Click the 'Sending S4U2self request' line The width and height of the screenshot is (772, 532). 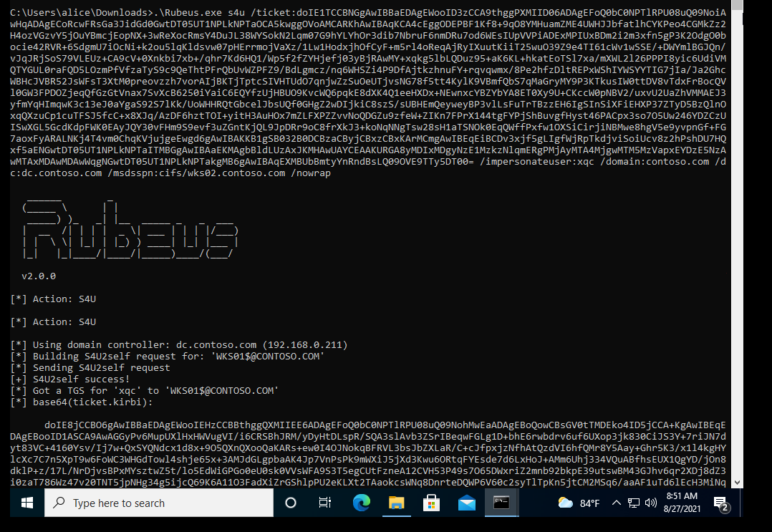tap(90, 367)
